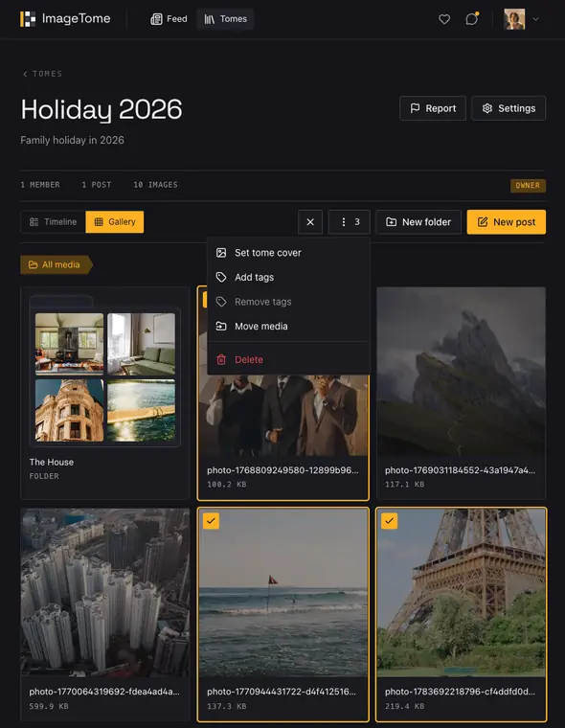Image resolution: width=565 pixels, height=728 pixels.
Task: Go back to TOMES breadcrumb
Action: [x=42, y=74]
